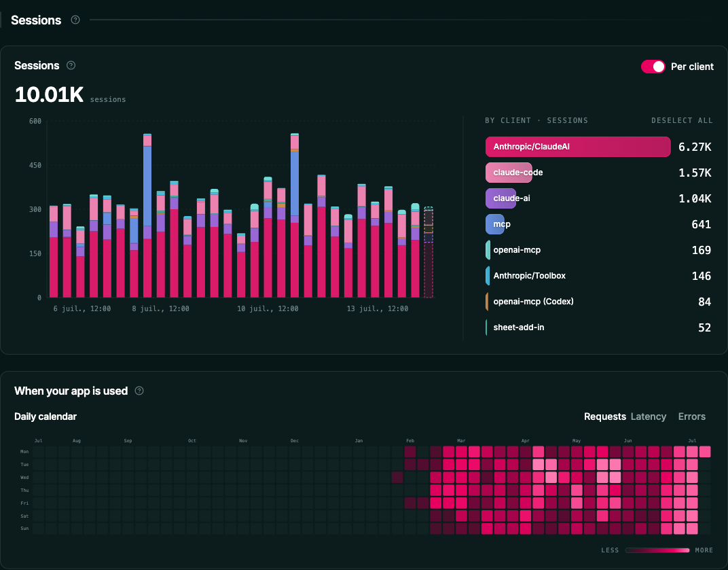Viewport: 728px width, 570px height.
Task: Click the '6 juil., 12:00' axis label
Action: point(82,309)
